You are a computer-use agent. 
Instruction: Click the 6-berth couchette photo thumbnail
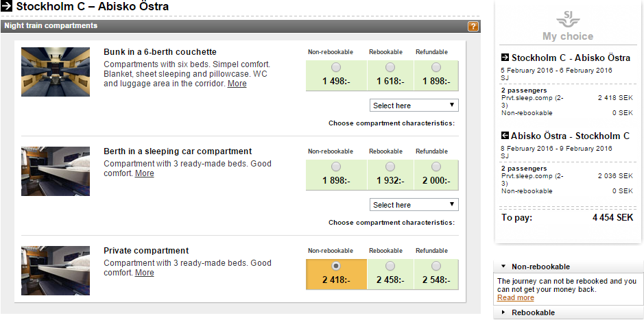coord(56,71)
